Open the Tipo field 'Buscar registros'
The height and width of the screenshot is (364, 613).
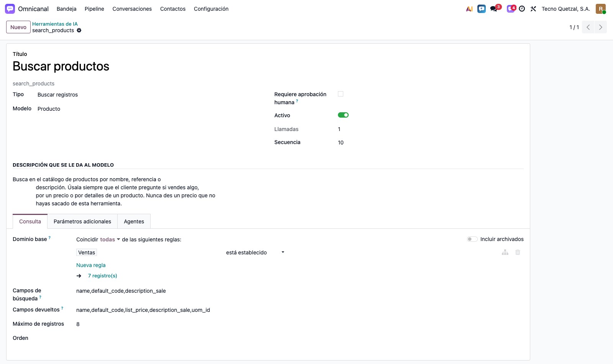(x=57, y=95)
